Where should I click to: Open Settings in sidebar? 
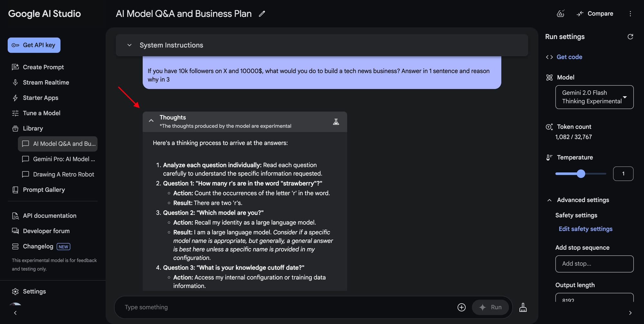coord(34,292)
